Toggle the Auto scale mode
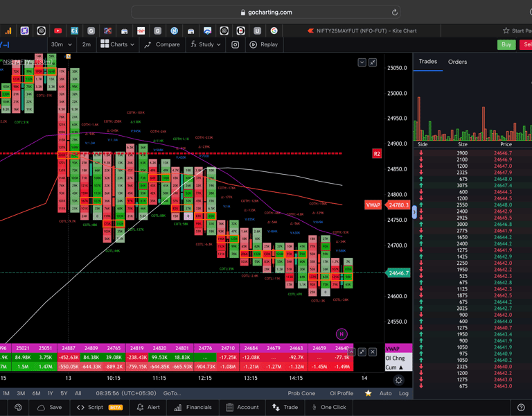The image size is (532, 416). 385,393
